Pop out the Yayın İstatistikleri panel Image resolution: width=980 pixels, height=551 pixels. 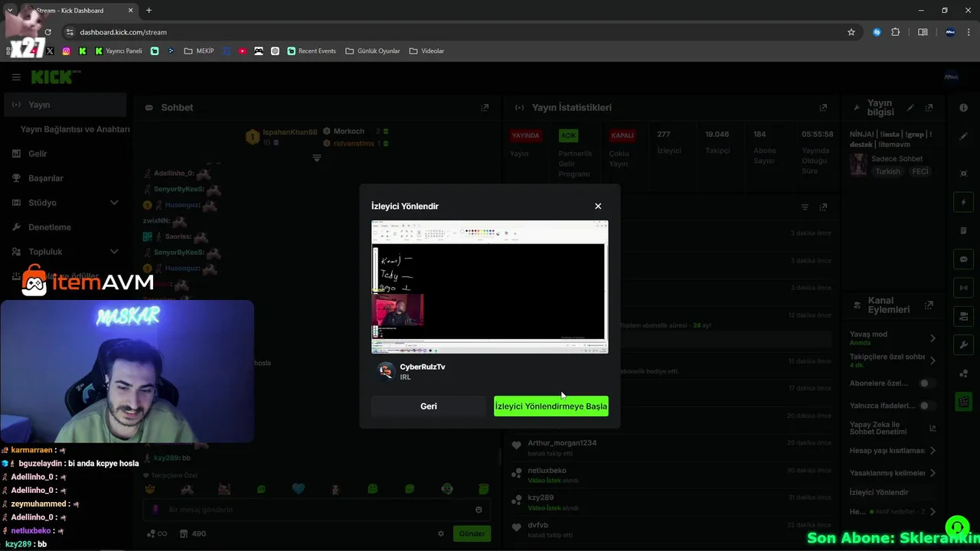(x=823, y=108)
